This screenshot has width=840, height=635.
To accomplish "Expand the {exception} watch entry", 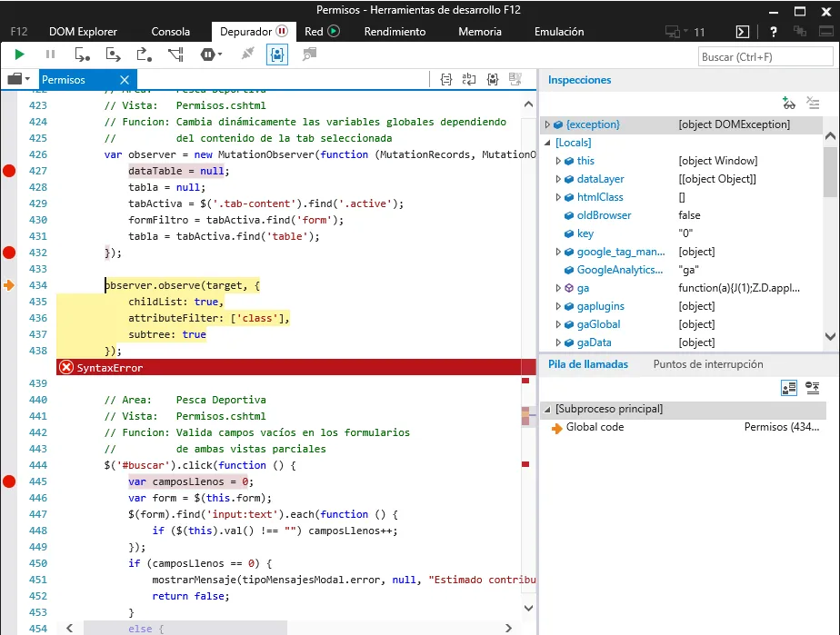I will [547, 124].
